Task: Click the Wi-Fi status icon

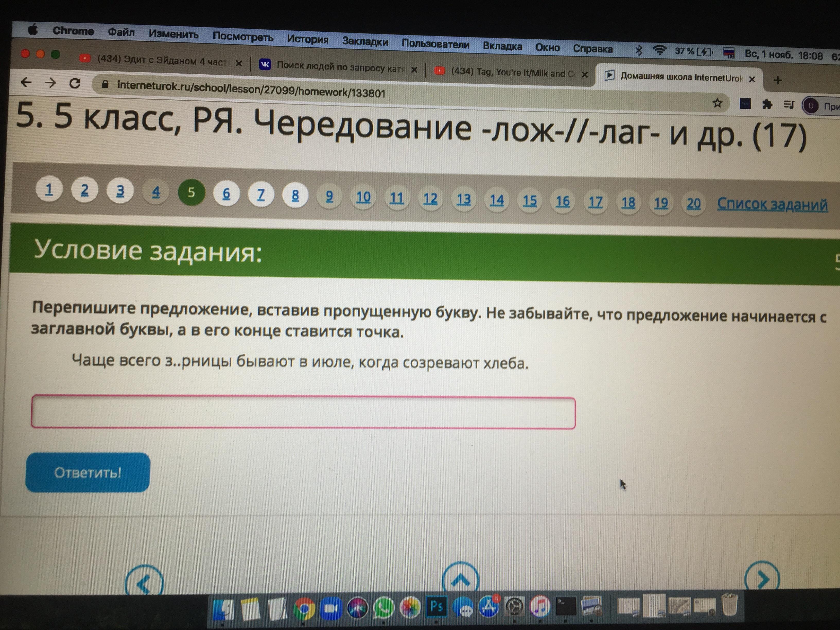Action: (x=659, y=50)
